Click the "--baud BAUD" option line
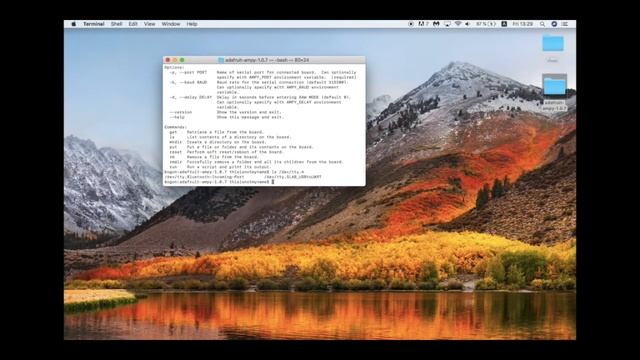The image size is (640, 360). point(259,82)
